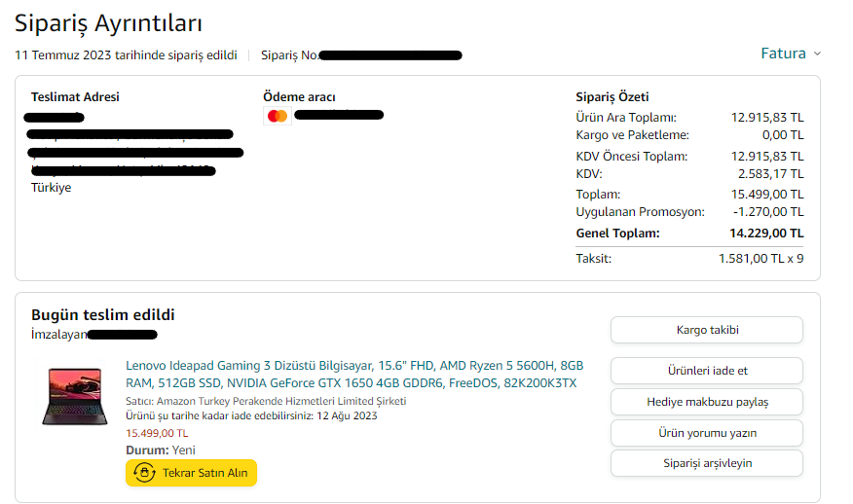Open the Fatura dropdown

(791, 54)
